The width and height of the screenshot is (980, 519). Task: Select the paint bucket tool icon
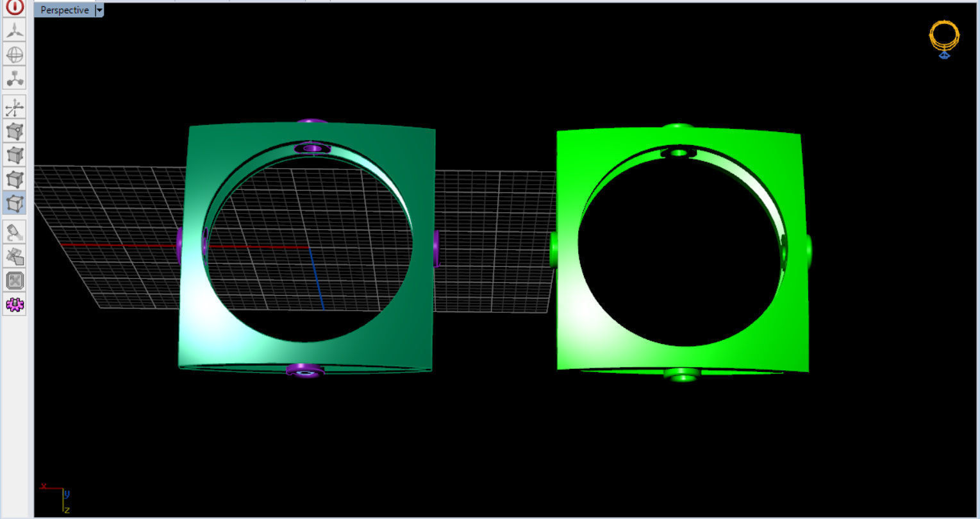click(15, 232)
